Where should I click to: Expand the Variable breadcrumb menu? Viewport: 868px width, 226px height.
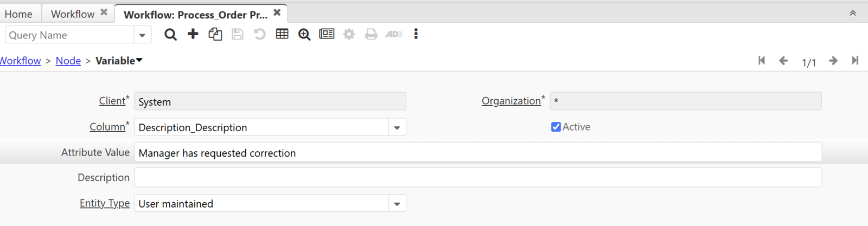click(x=139, y=60)
